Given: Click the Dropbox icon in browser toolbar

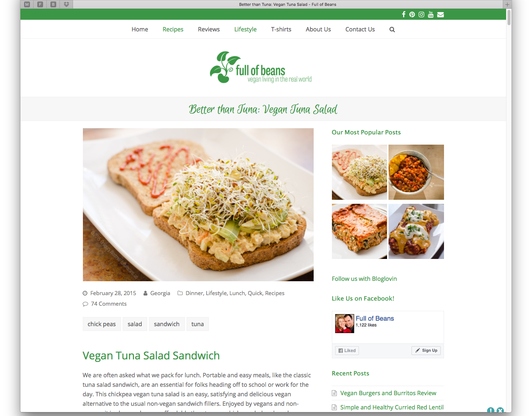Looking at the screenshot, I should click(x=66, y=4).
